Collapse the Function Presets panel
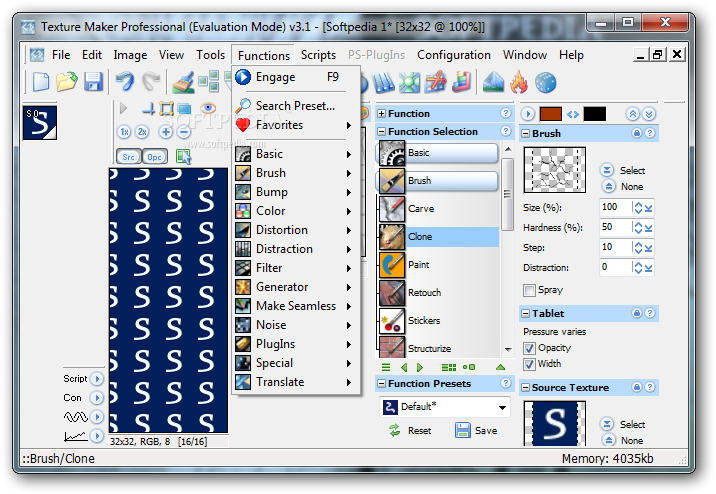 tap(382, 384)
